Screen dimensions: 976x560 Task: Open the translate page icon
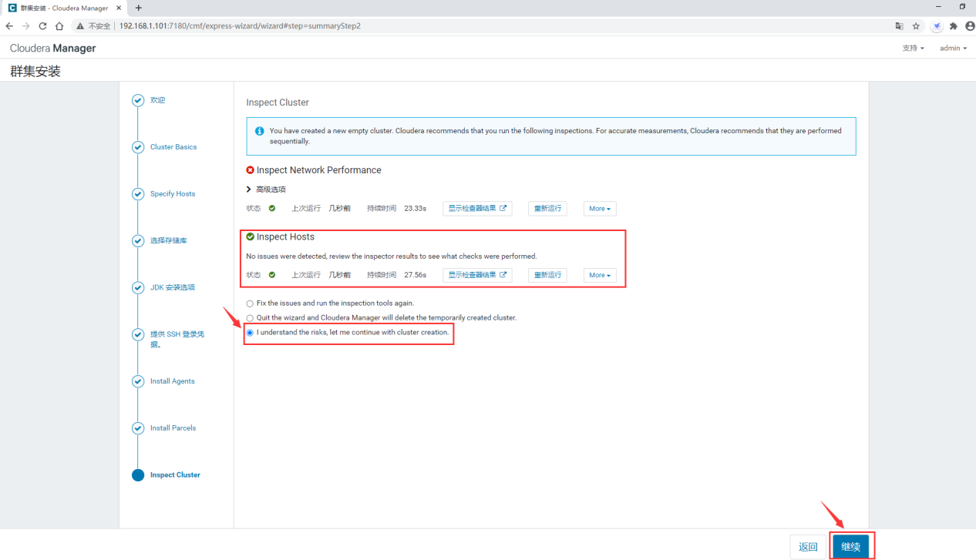pos(899,25)
